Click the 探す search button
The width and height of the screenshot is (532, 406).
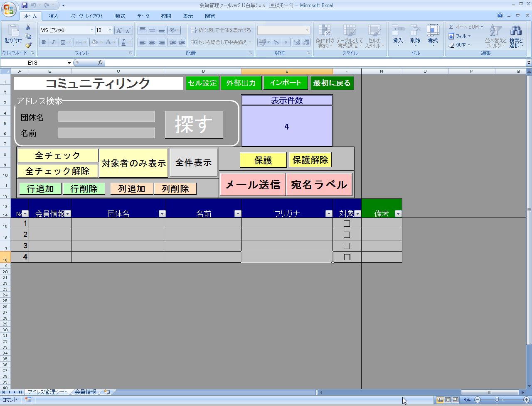(x=194, y=125)
